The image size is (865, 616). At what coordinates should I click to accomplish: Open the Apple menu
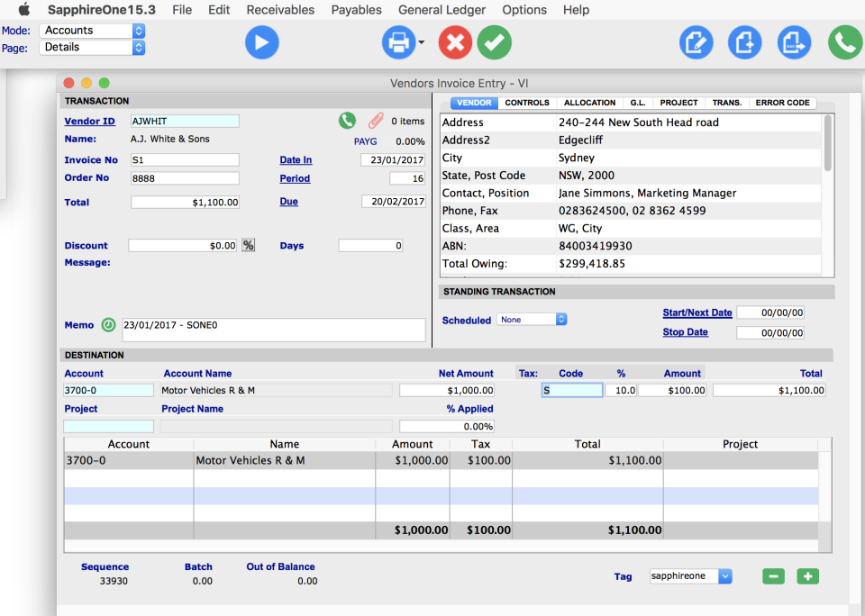point(23,9)
